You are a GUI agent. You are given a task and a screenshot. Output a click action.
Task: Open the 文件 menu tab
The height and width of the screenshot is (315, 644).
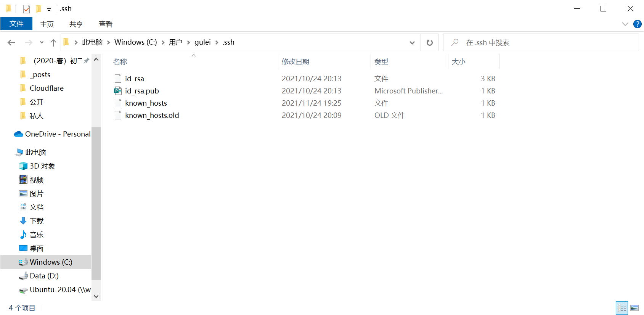[16, 24]
